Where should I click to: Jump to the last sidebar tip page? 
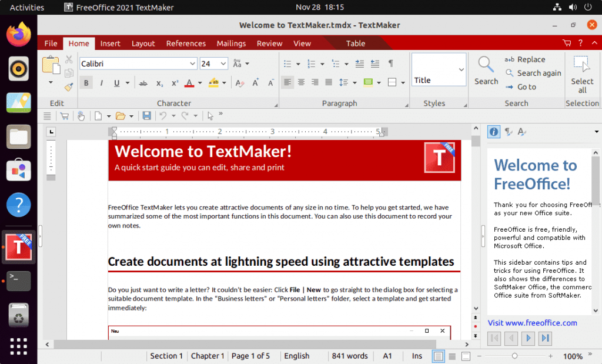(545, 338)
